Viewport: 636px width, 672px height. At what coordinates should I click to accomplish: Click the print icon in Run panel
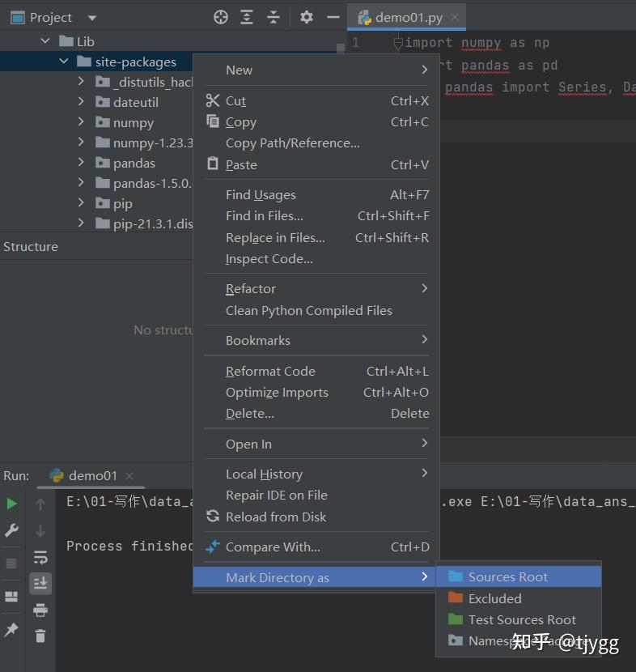40,610
